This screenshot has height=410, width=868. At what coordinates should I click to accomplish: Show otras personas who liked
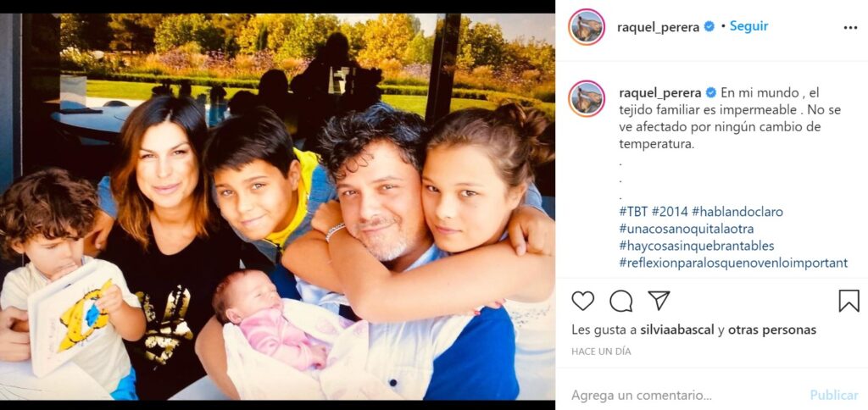pyautogui.click(x=772, y=330)
